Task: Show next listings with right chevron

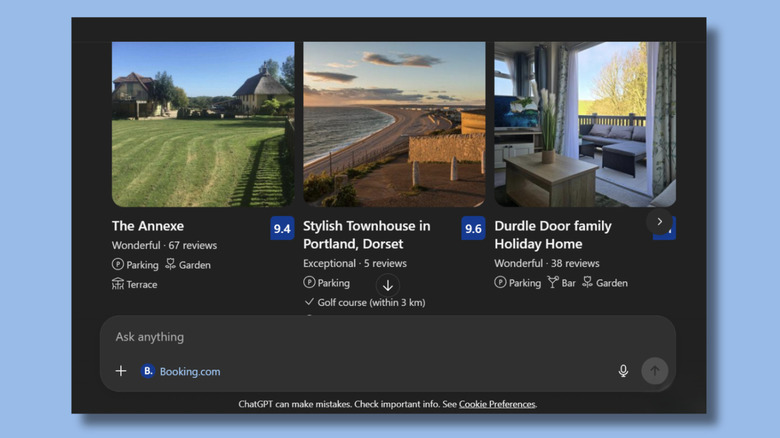Action: 660,222
